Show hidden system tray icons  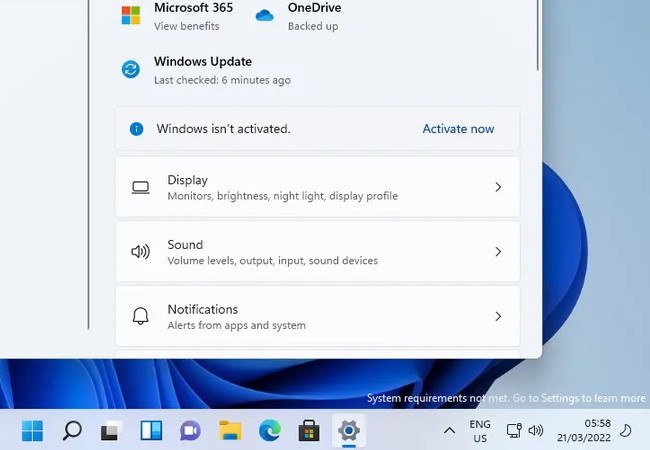coord(449,431)
